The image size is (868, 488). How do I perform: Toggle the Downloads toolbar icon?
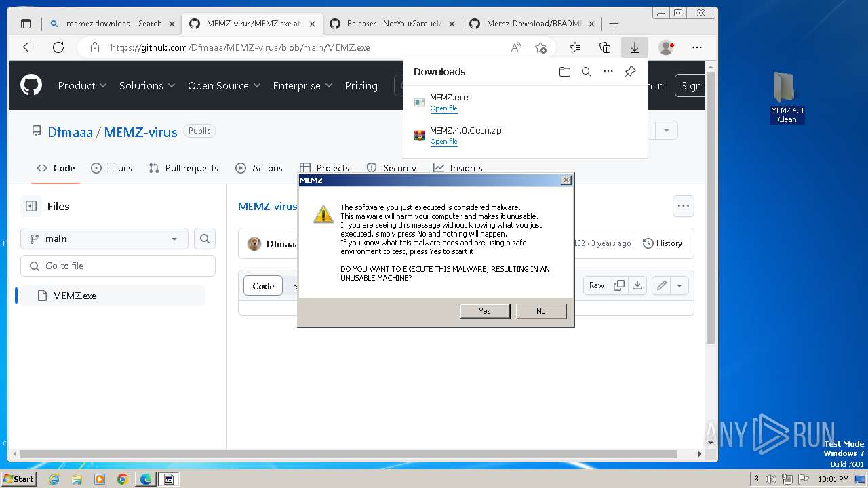click(635, 47)
